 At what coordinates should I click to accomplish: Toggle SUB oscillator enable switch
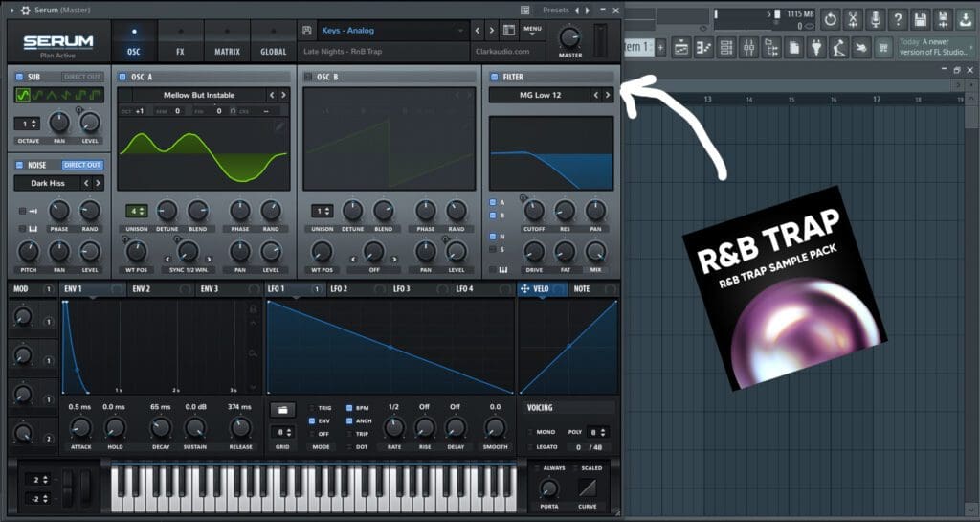pyautogui.click(x=19, y=77)
